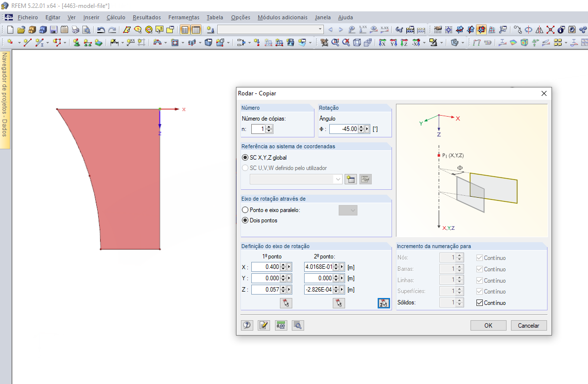This screenshot has height=384, width=588.
Task: Click the Rotate tool icon in toolbar
Action: [x=528, y=30]
